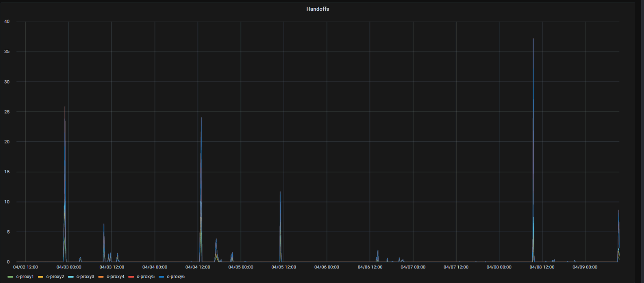Viewport: 644px width, 283px height.
Task: Open the Handoffs panel title menu
Action: tap(317, 9)
